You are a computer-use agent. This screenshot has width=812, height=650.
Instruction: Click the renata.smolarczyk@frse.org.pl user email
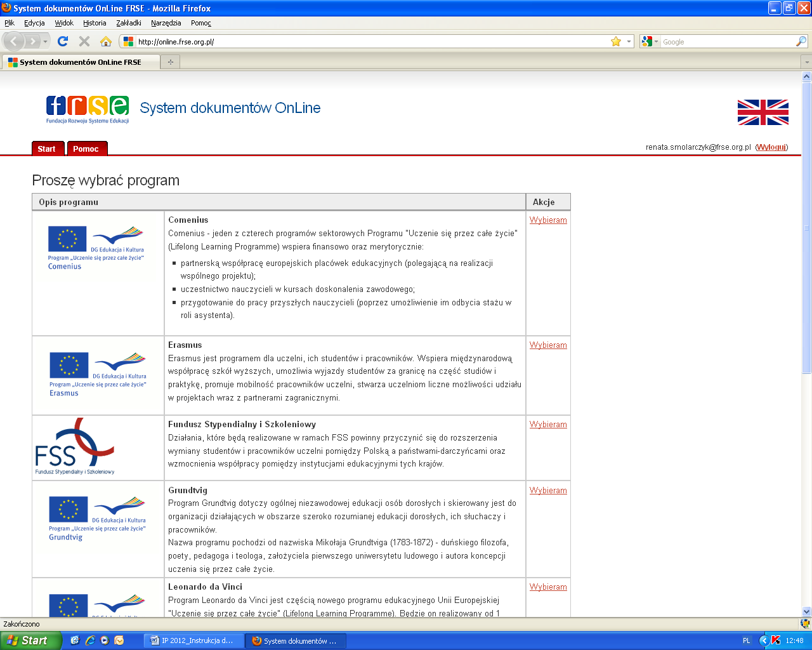[x=698, y=147]
